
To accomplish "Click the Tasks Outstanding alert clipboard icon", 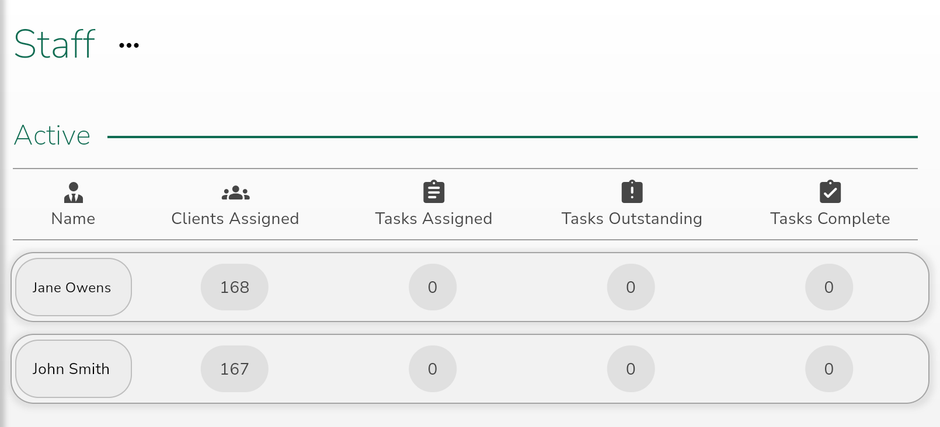I will pyautogui.click(x=632, y=192).
